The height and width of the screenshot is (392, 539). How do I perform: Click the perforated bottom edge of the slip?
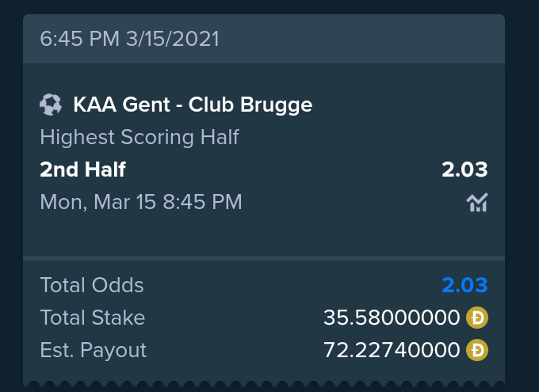[264, 383]
